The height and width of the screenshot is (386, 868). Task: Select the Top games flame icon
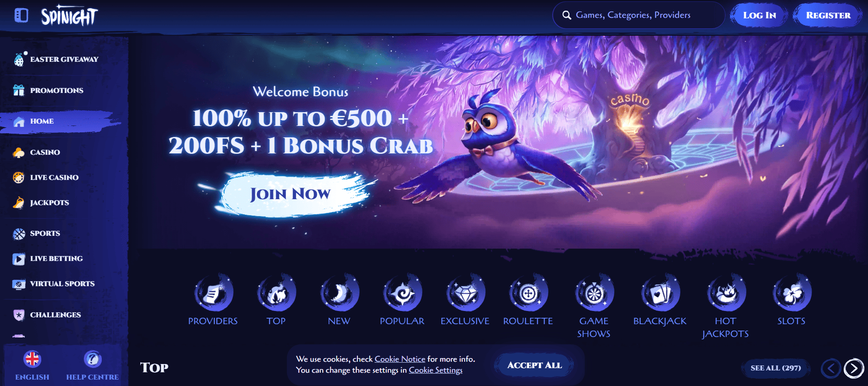pyautogui.click(x=276, y=293)
